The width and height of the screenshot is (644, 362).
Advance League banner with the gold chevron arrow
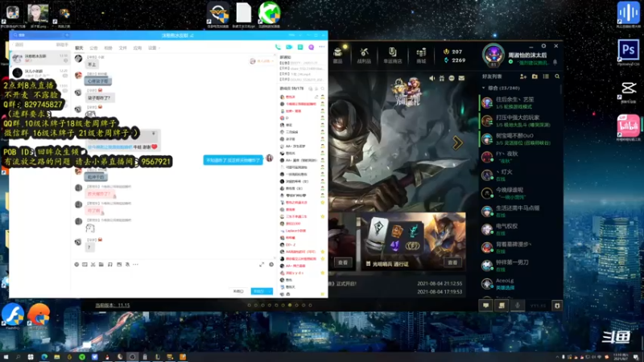(x=457, y=143)
